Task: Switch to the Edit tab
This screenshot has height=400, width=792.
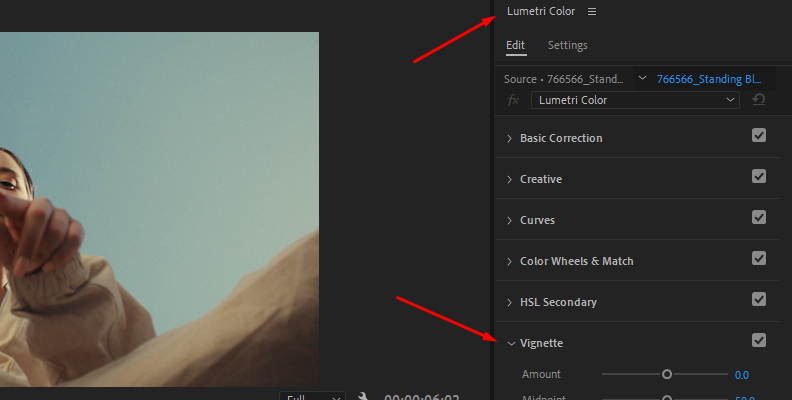Action: (x=515, y=45)
